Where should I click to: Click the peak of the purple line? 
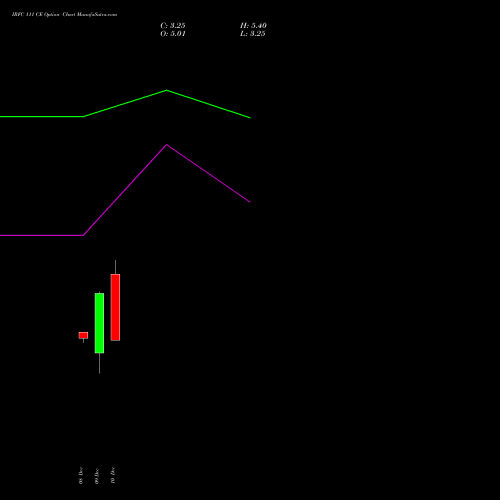click(167, 145)
